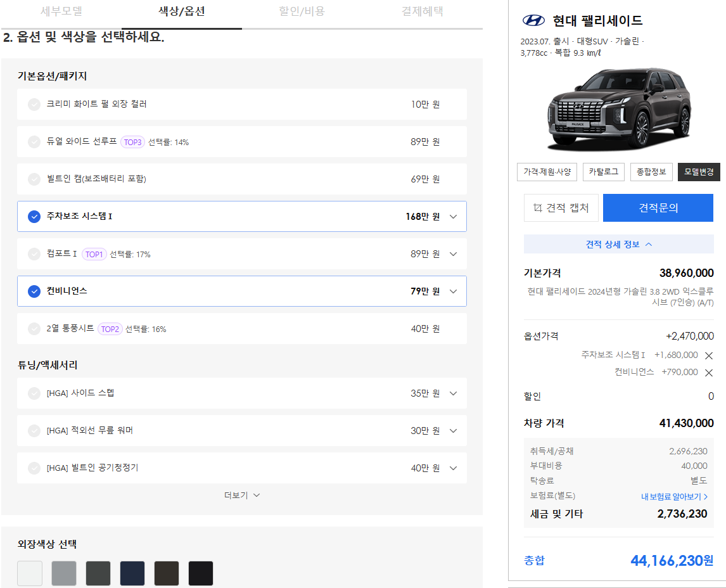Collapse 견적 상세 정보 section
726x588 pixels.
(x=618, y=244)
